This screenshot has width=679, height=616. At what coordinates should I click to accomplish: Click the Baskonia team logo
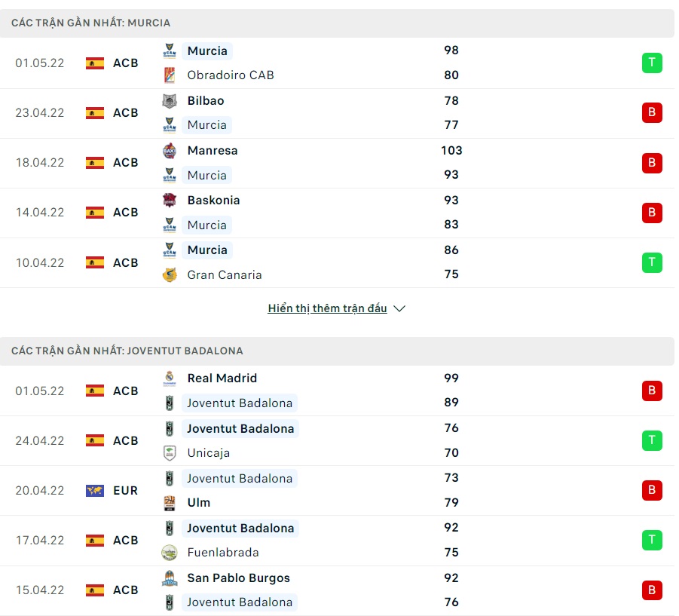click(x=170, y=201)
